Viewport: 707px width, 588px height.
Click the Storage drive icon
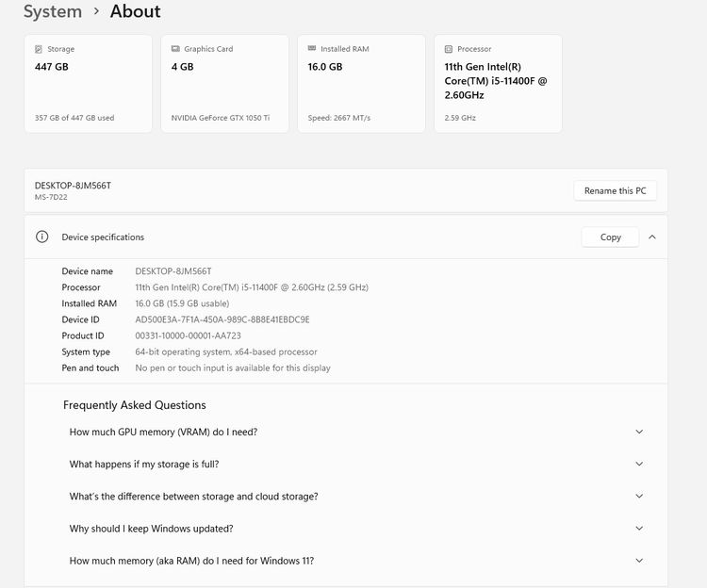(38, 49)
